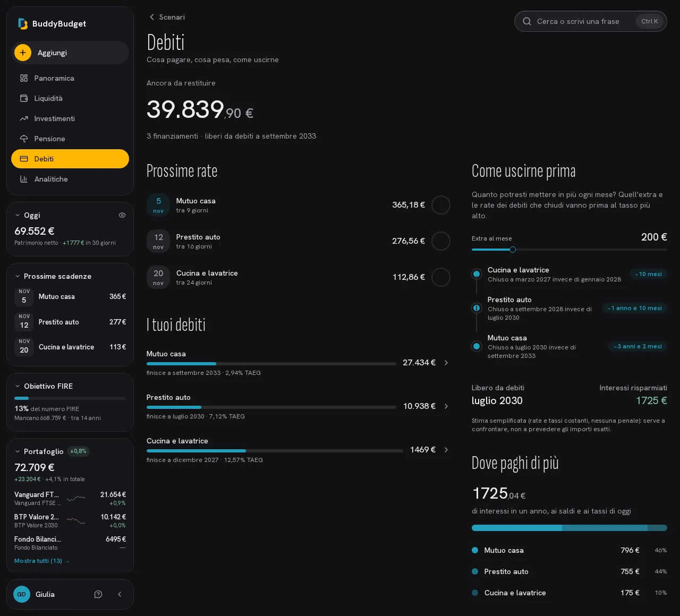Mark Prestito auto installment as paid
This screenshot has height=616, width=680.
click(441, 241)
